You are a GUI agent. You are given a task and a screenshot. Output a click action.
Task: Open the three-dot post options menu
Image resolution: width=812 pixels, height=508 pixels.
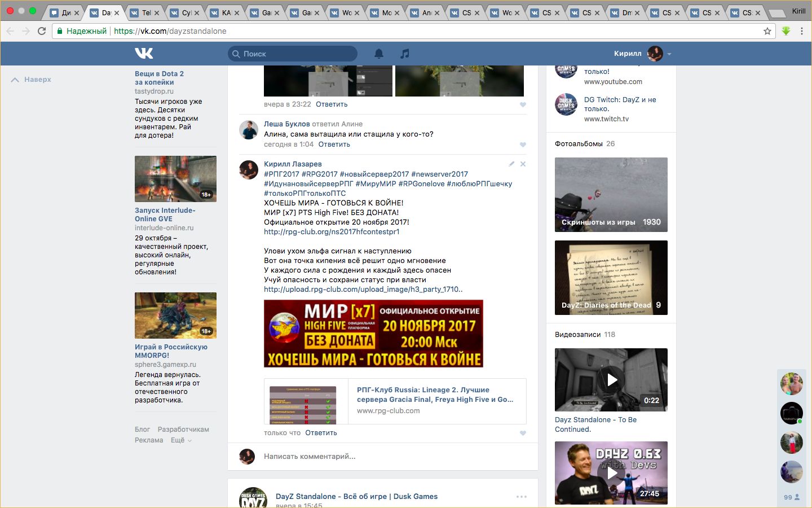(x=522, y=497)
